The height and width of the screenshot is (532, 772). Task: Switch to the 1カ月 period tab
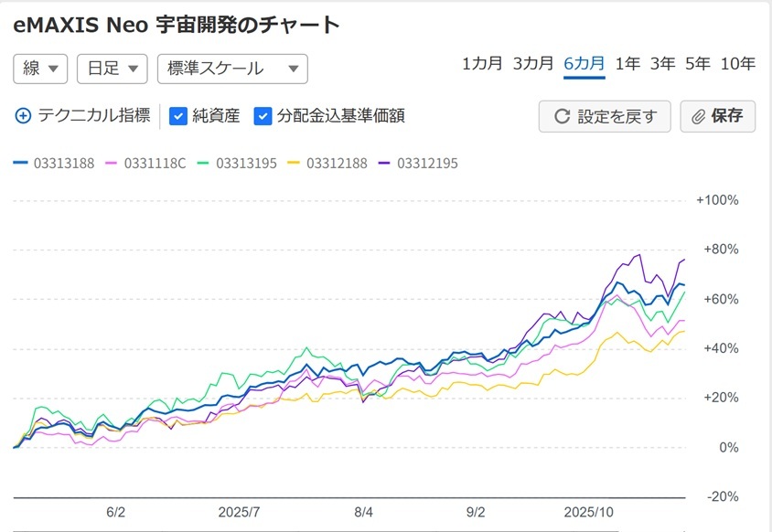[x=482, y=64]
